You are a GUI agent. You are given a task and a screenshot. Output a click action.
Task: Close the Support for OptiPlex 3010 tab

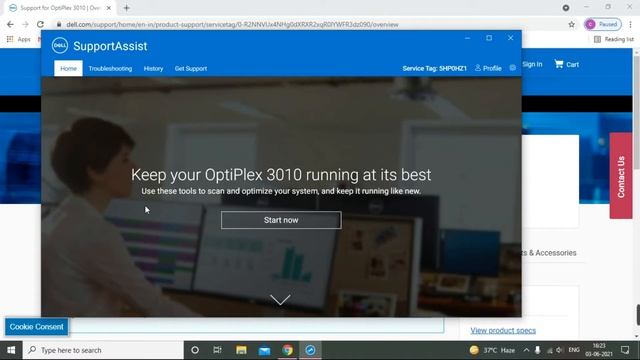pyautogui.click(x=109, y=8)
